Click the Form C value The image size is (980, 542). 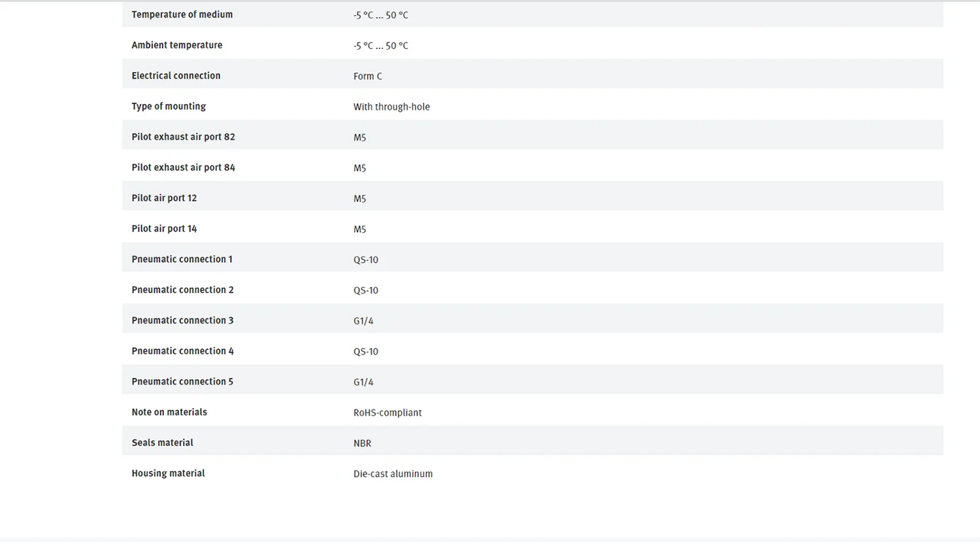click(x=368, y=76)
